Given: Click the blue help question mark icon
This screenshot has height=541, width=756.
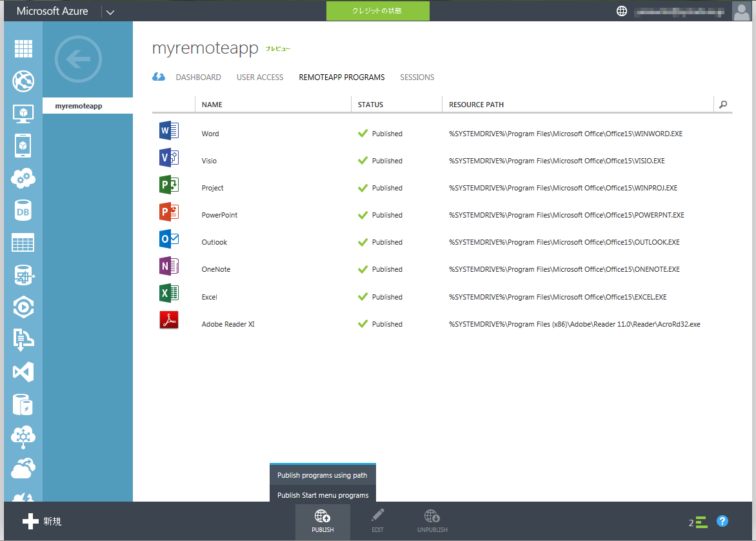Looking at the screenshot, I should pyautogui.click(x=722, y=521).
